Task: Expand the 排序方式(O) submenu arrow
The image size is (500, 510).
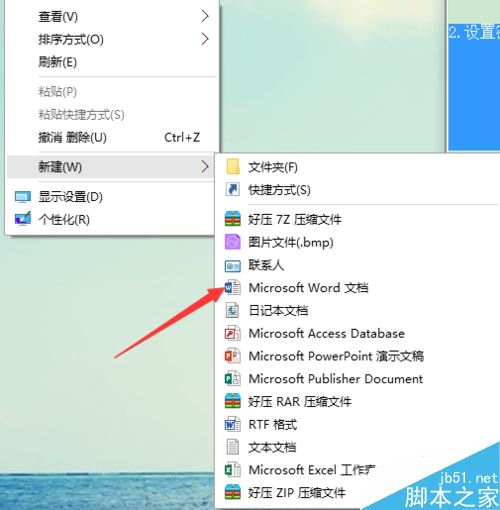Action: coord(205,39)
